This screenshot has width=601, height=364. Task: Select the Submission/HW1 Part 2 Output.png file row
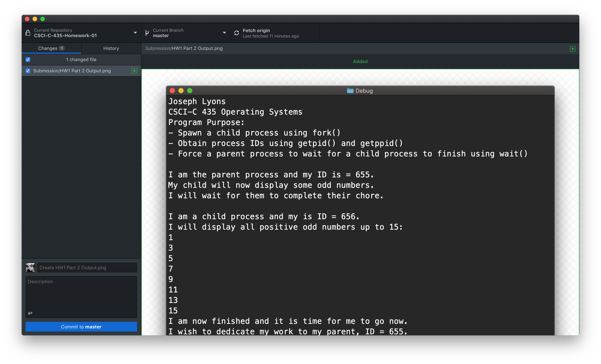pyautogui.click(x=82, y=71)
